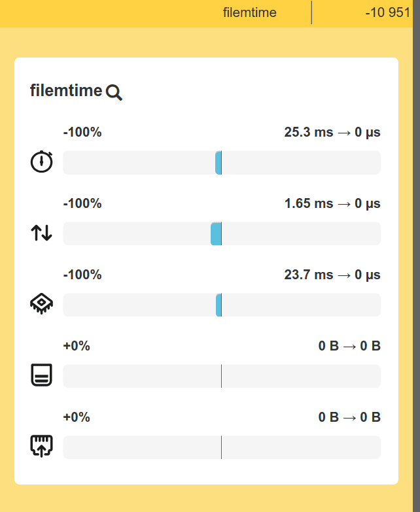Viewport: 420px width, 512px height.
Task: Click the magnifier icon next to filemtime
Action: (114, 92)
